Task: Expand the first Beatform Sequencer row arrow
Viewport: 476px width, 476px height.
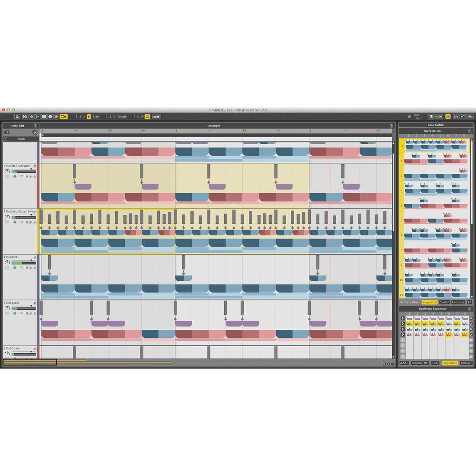Action: [402, 318]
